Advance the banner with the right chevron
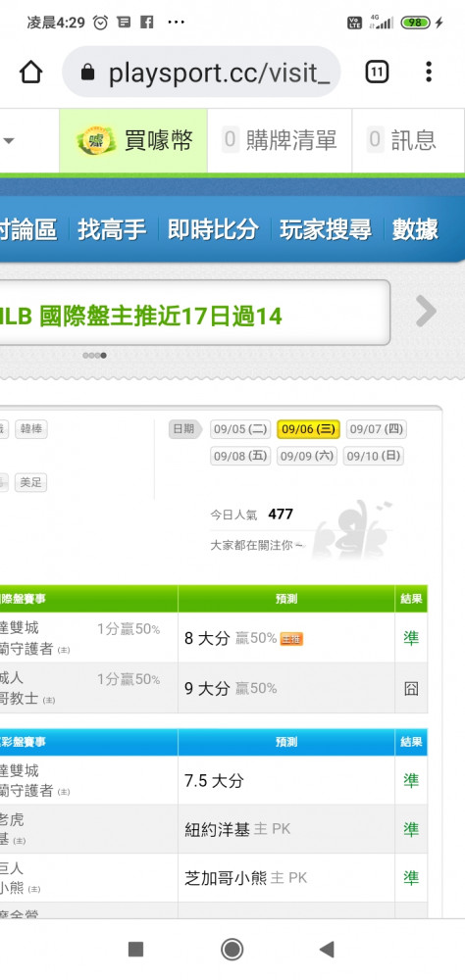Viewport: 465px width, 980px height. pos(426,312)
